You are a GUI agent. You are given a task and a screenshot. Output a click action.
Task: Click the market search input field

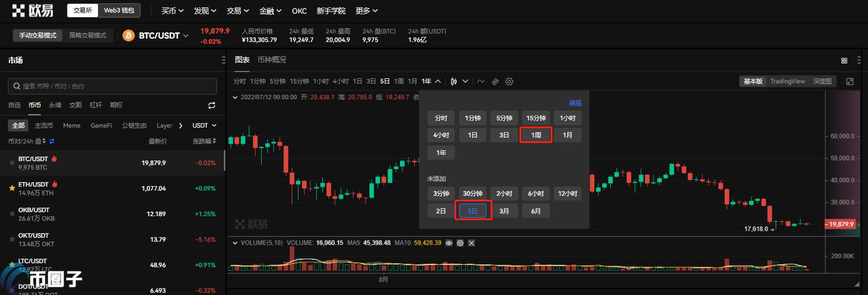coord(112,86)
